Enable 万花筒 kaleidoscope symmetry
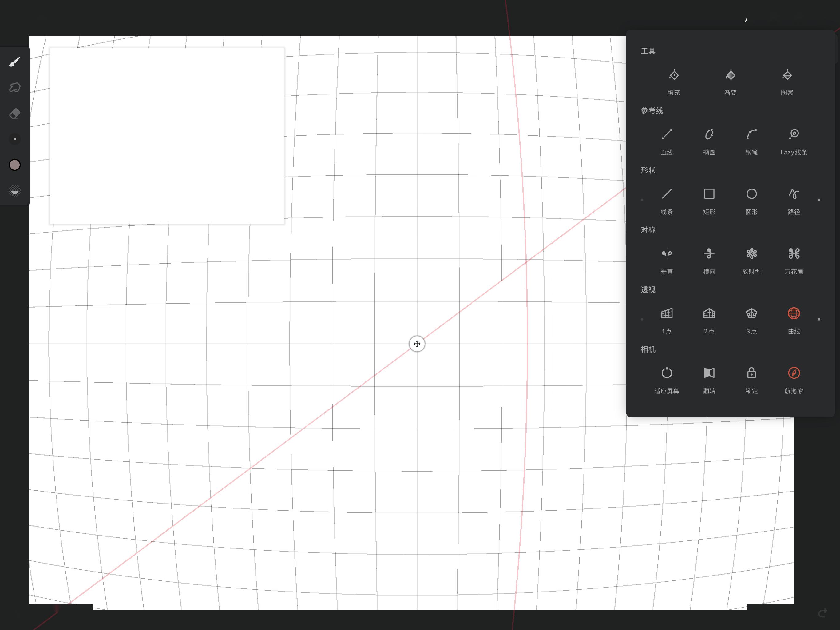 coord(794,261)
